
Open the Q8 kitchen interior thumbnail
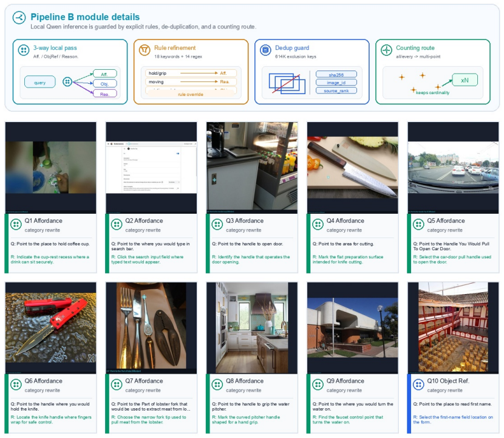tap(252, 327)
